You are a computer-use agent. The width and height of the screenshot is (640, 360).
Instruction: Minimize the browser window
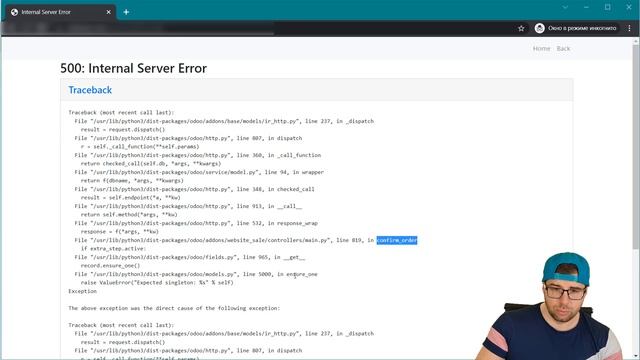click(587, 7)
